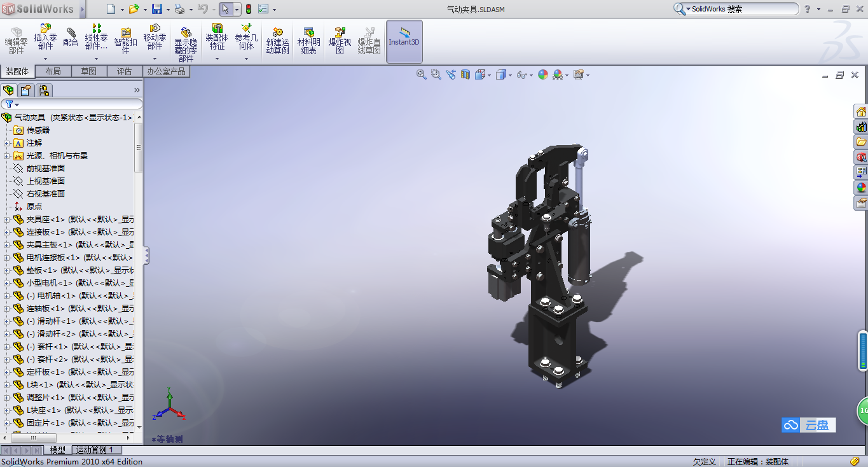
Task: Click 插入零部件 (Insert Components)
Action: tap(45, 38)
